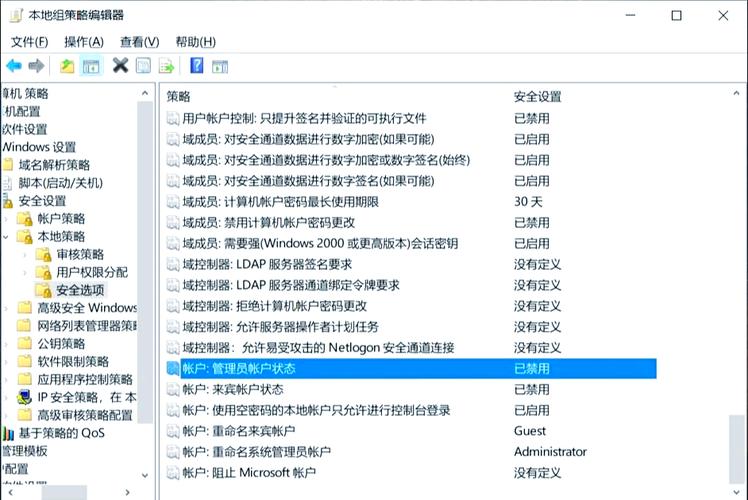This screenshot has width=748, height=500.
Task: Click the Up one level folder icon
Action: pyautogui.click(x=67, y=65)
